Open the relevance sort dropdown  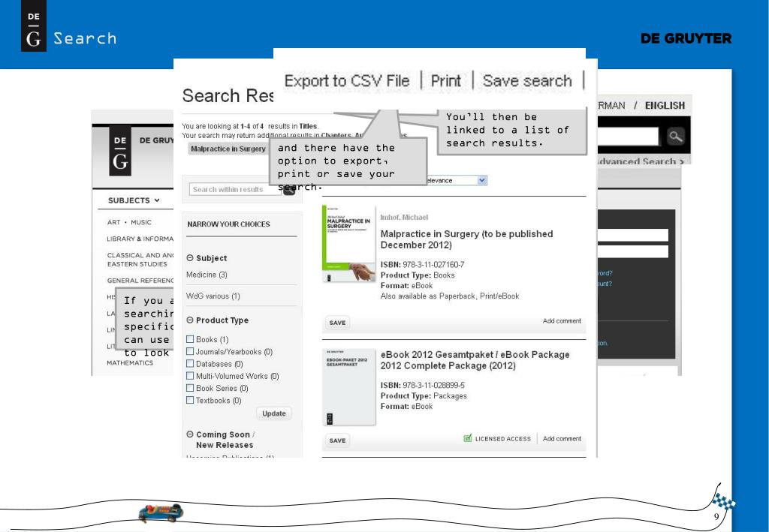point(482,180)
